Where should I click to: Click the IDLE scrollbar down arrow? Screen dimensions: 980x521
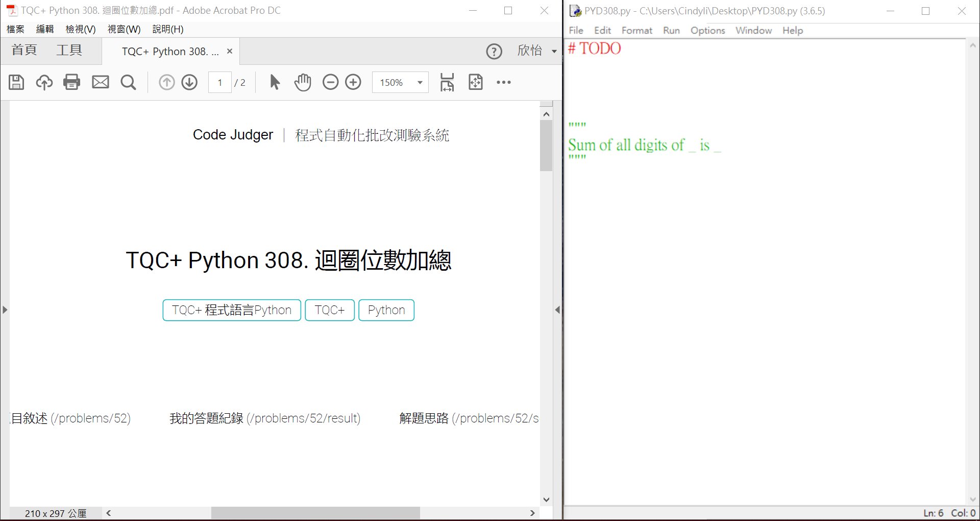pyautogui.click(x=972, y=500)
